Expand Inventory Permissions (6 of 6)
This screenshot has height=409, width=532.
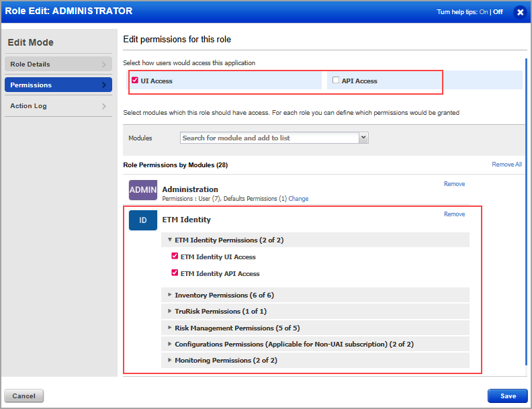(315, 295)
